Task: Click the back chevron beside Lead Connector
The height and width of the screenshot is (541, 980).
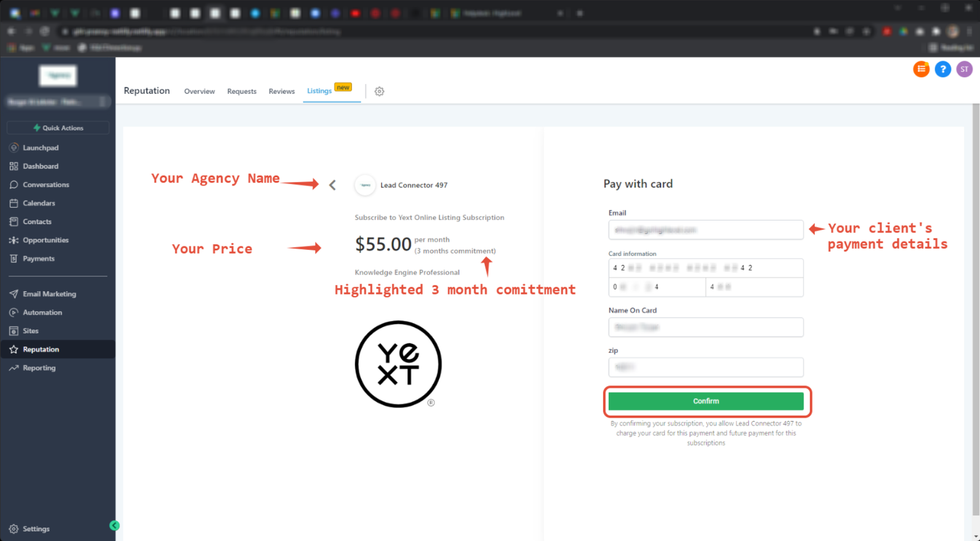Action: [x=333, y=185]
